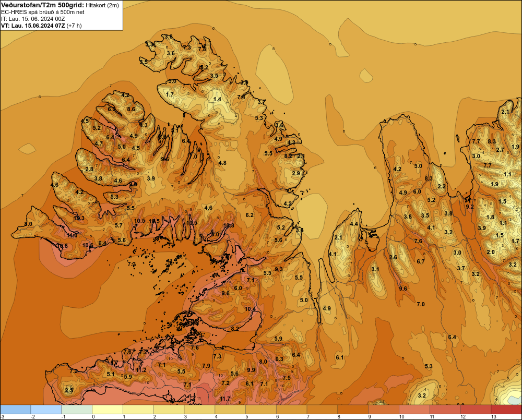Select the 10.3 temperature value
Viewport: 522px width, 420px height.
pos(79,218)
